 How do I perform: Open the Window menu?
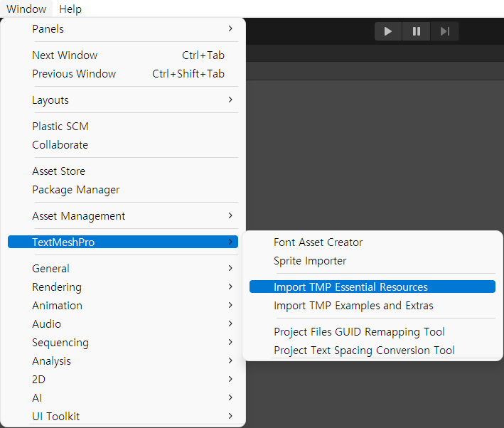pyautogui.click(x=26, y=9)
